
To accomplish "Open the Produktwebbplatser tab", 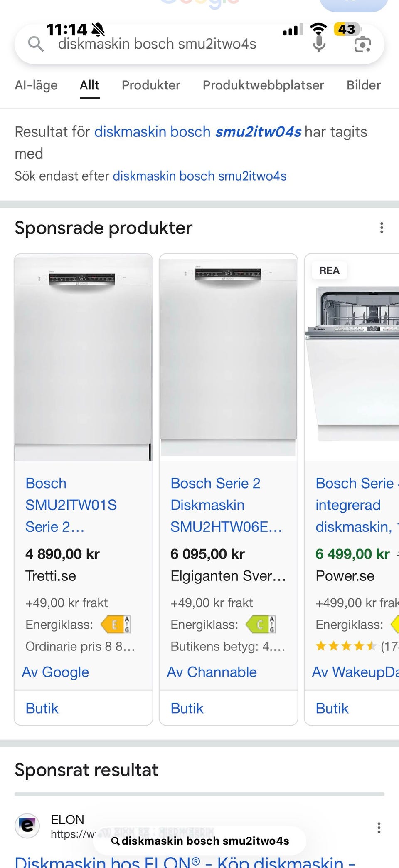I will pos(263,85).
